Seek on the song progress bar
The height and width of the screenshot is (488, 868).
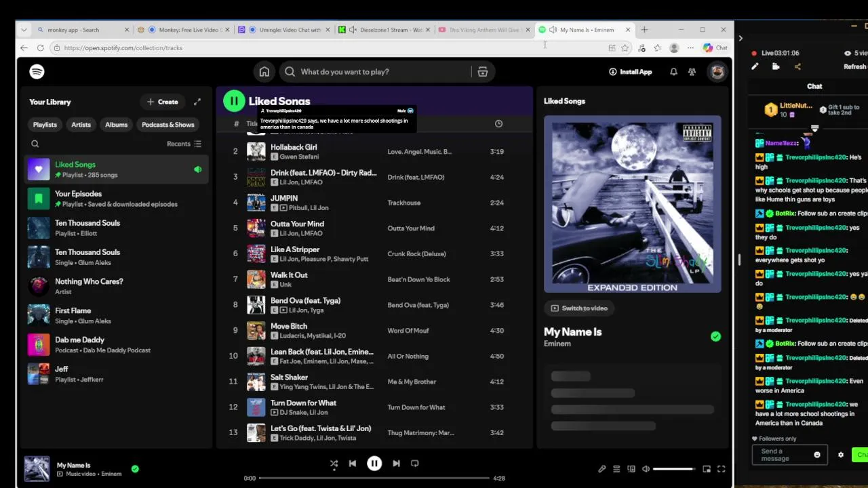click(374, 479)
